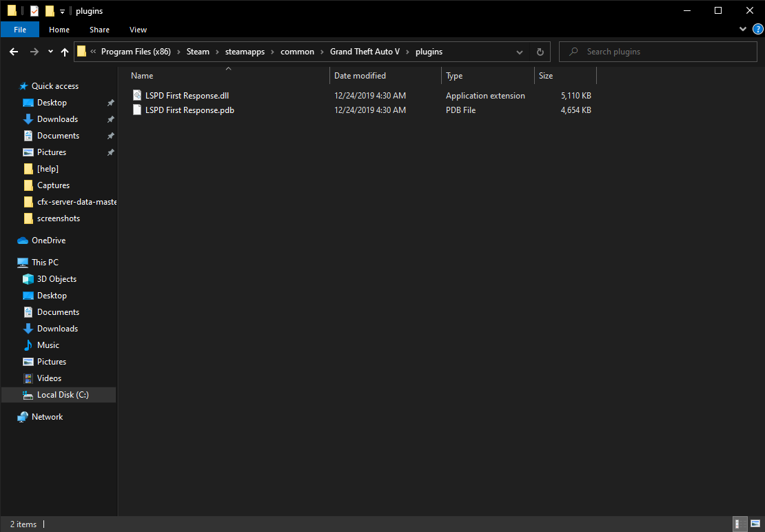Open Videos folder under This PC
This screenshot has width=765, height=532.
click(x=49, y=378)
